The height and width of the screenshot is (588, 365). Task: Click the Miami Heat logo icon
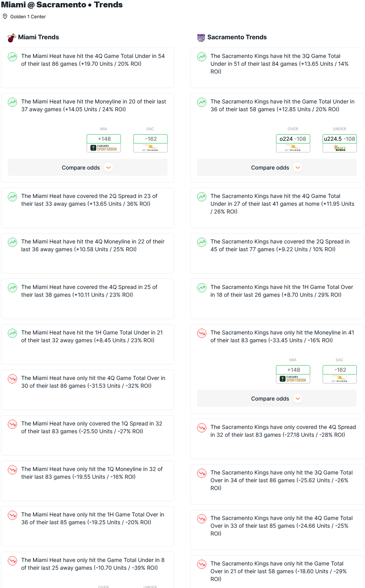[x=12, y=37]
